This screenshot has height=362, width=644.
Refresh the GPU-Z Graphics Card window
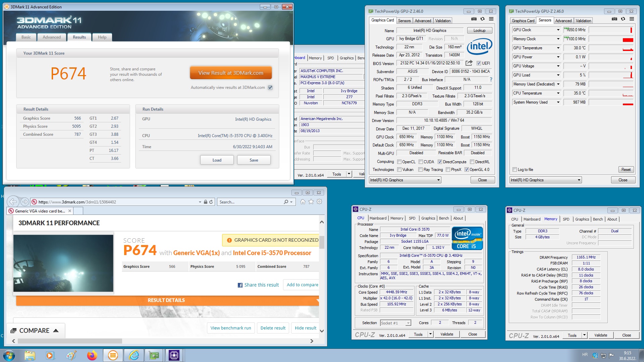click(482, 19)
